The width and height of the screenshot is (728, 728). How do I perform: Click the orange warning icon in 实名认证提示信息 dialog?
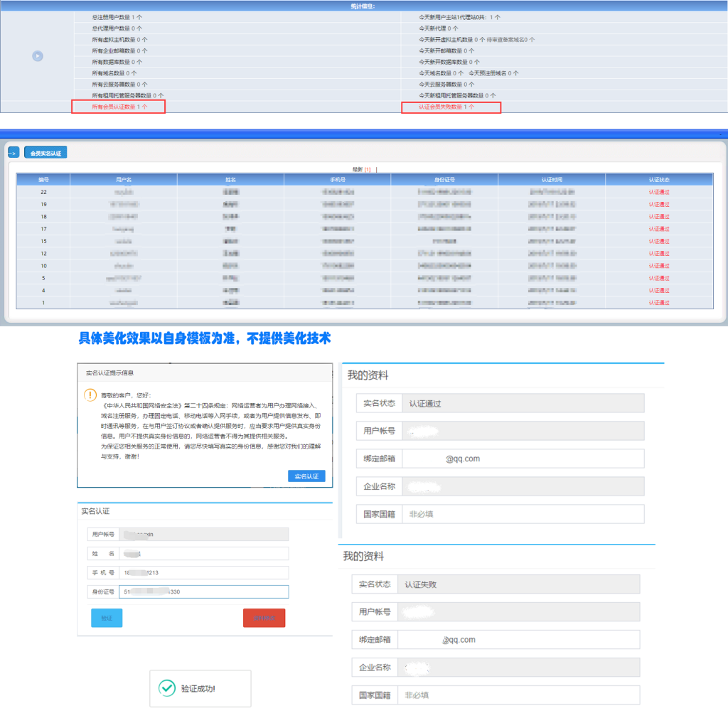(x=90, y=395)
